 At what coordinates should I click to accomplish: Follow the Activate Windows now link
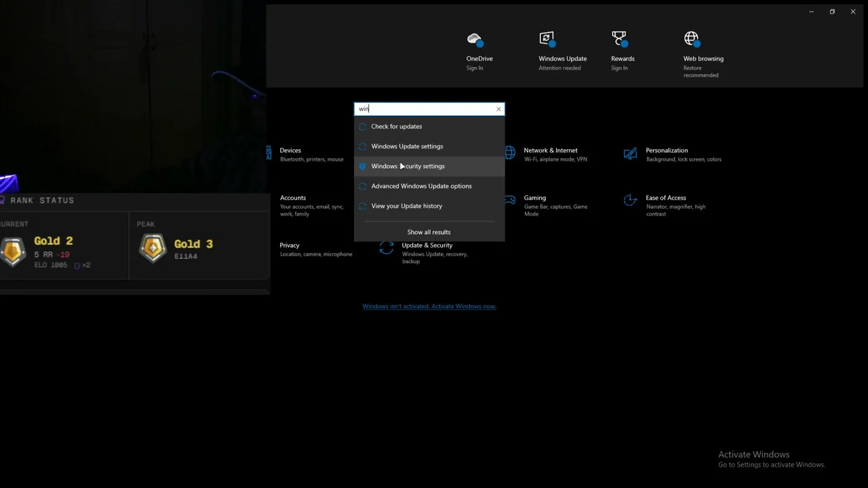(429, 306)
